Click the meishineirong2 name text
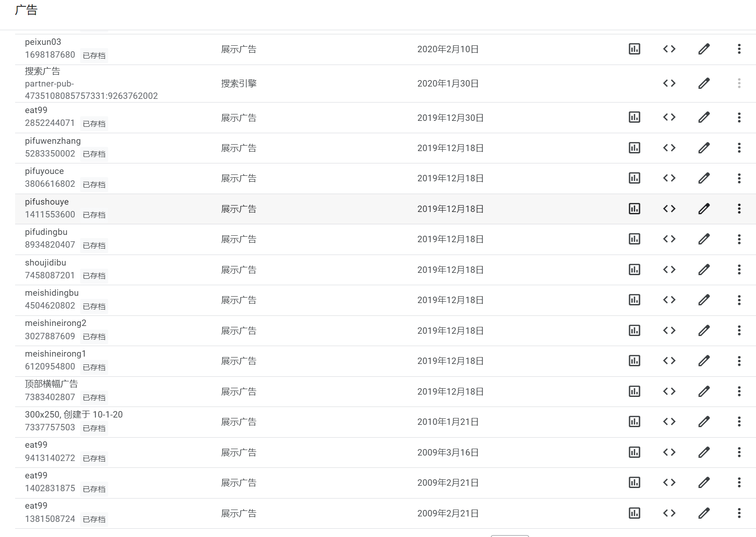The image size is (756, 537). pos(55,323)
